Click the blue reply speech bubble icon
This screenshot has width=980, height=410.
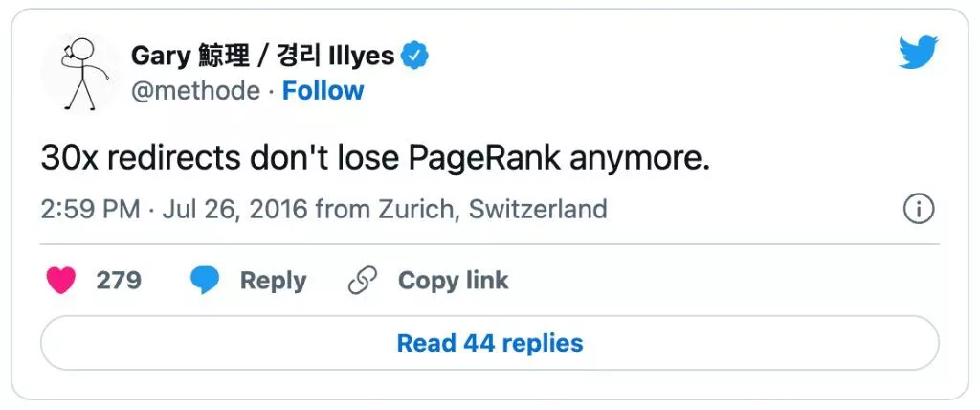pos(205,281)
